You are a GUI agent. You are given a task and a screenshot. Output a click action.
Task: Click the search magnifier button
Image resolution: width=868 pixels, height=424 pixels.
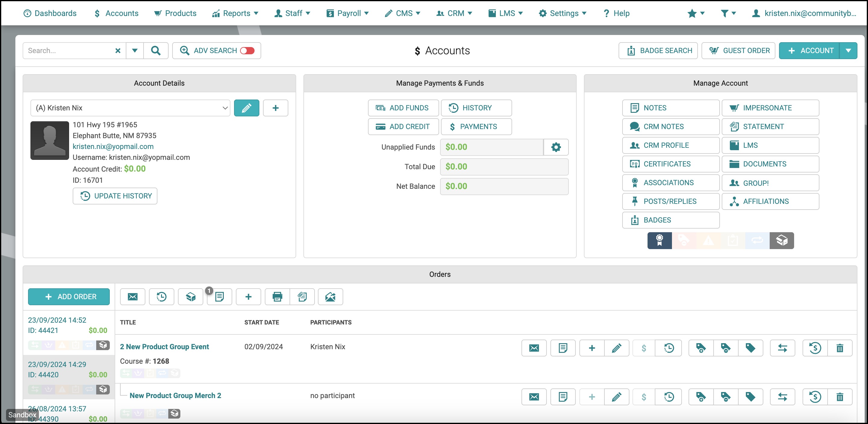click(x=156, y=51)
